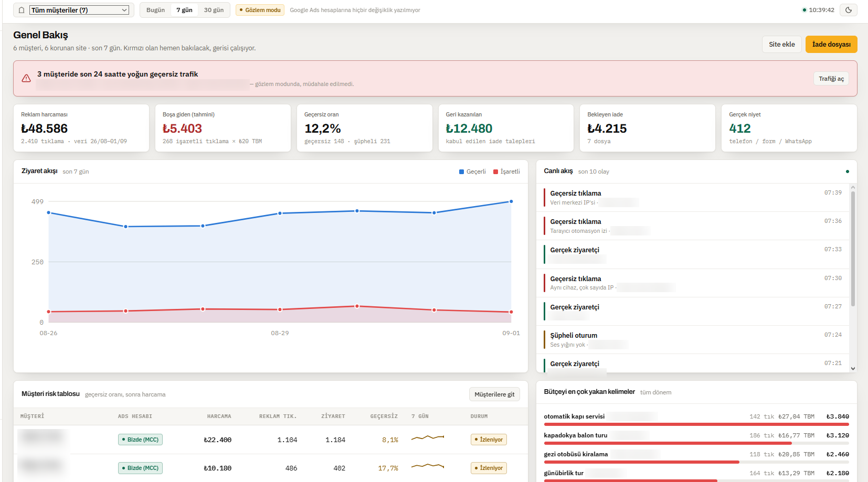868x482 pixels.
Task: Open the 07:24 Şüpheli oturum event
Action: 693,340
